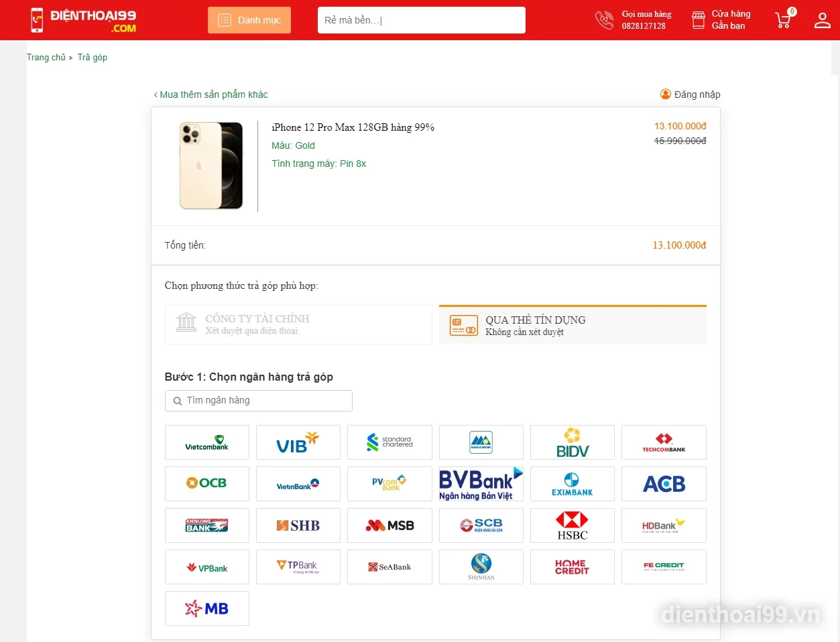
Task: Click the Trả góp breadcrumb
Action: (x=93, y=58)
